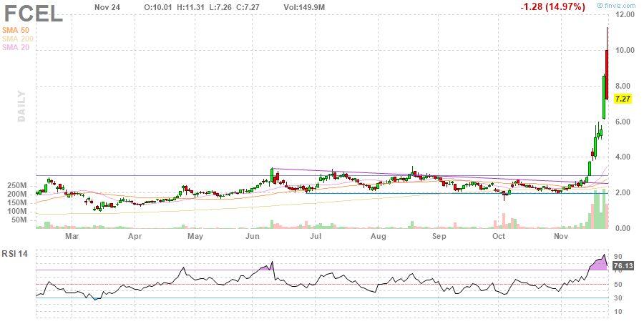Select the SMA 50 legend label
Image resolution: width=644 pixels, height=324 pixels.
point(16,30)
